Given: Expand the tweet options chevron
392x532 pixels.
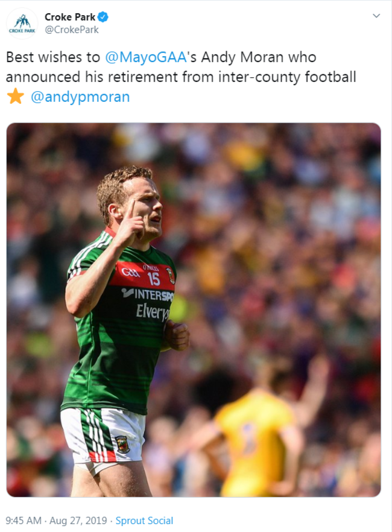Looking at the screenshot, I should 376,16.
